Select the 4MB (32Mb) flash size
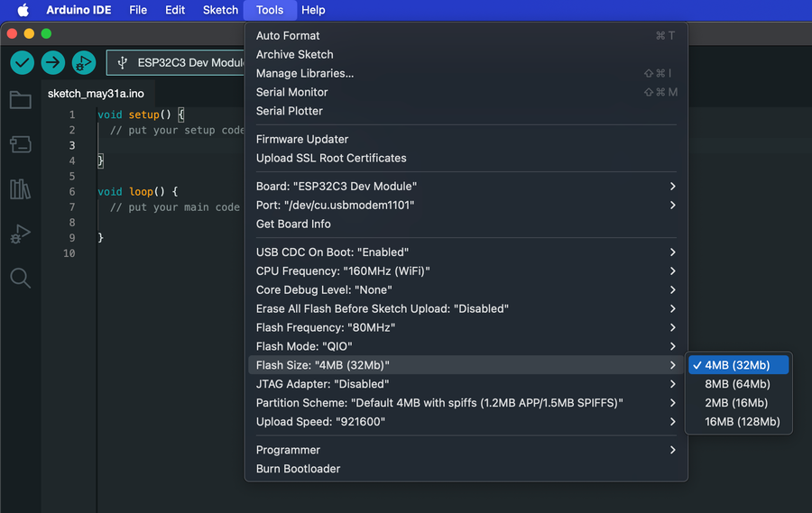 click(737, 365)
